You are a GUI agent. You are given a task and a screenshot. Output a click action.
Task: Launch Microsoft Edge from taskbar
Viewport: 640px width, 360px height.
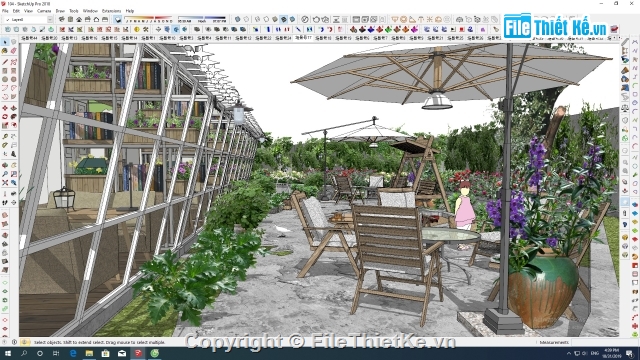pyautogui.click(x=73, y=353)
